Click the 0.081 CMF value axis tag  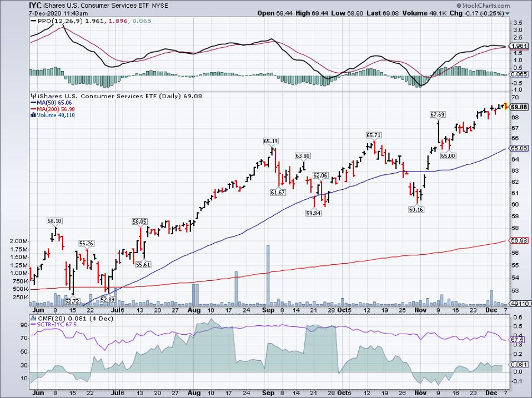click(519, 364)
